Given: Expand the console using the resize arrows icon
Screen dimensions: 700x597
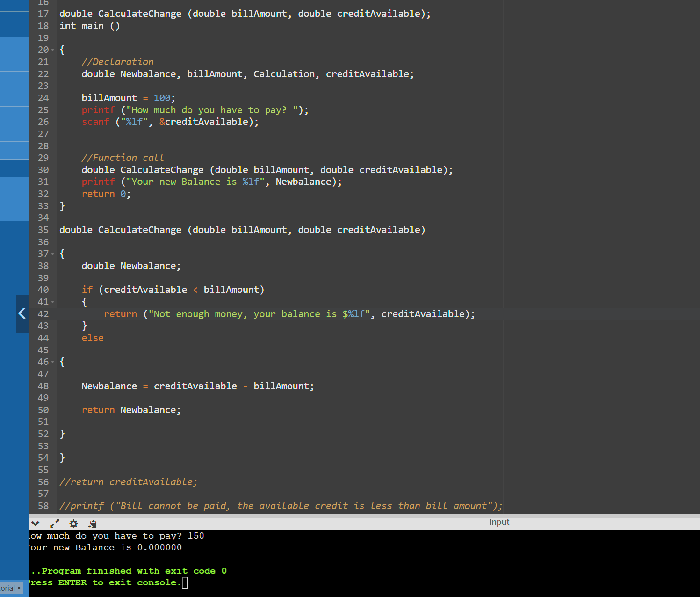Looking at the screenshot, I should point(55,524).
